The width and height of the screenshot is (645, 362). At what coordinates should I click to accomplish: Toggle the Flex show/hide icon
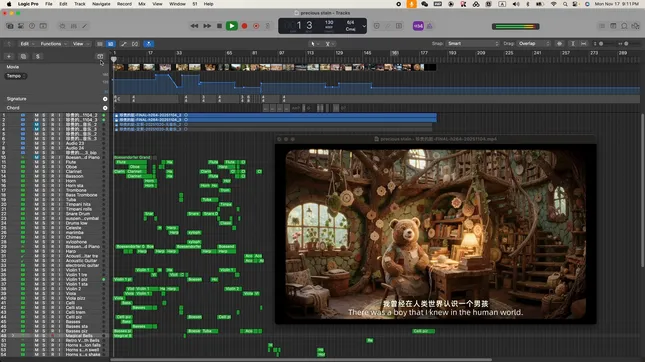[x=135, y=44]
